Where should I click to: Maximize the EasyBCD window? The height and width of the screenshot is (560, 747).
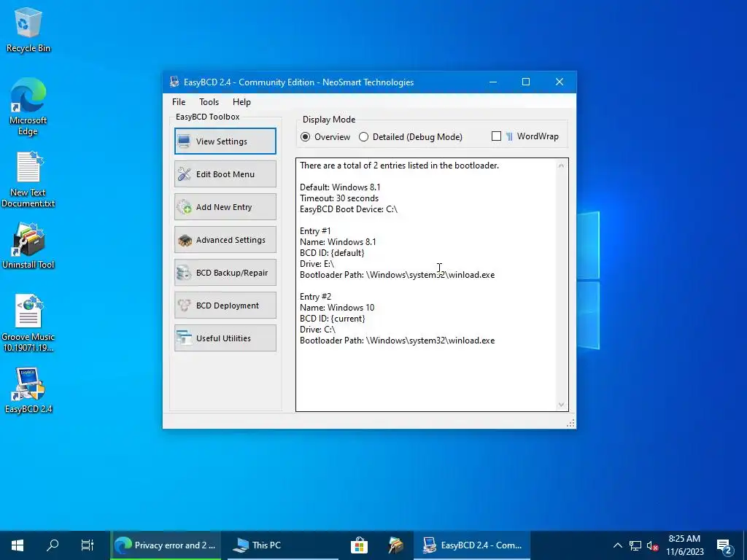[x=526, y=82]
